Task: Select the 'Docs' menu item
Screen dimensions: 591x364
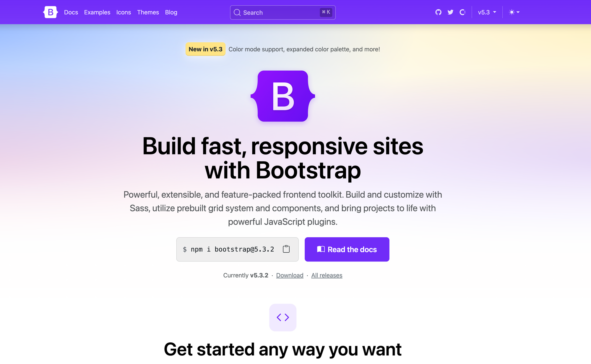Action: 71,12
